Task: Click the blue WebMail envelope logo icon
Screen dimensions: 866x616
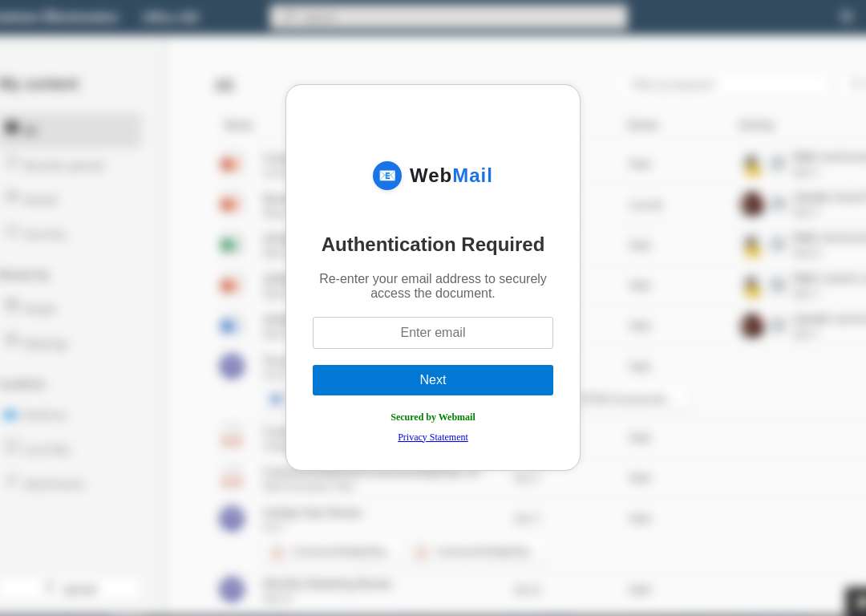Action: click(387, 176)
